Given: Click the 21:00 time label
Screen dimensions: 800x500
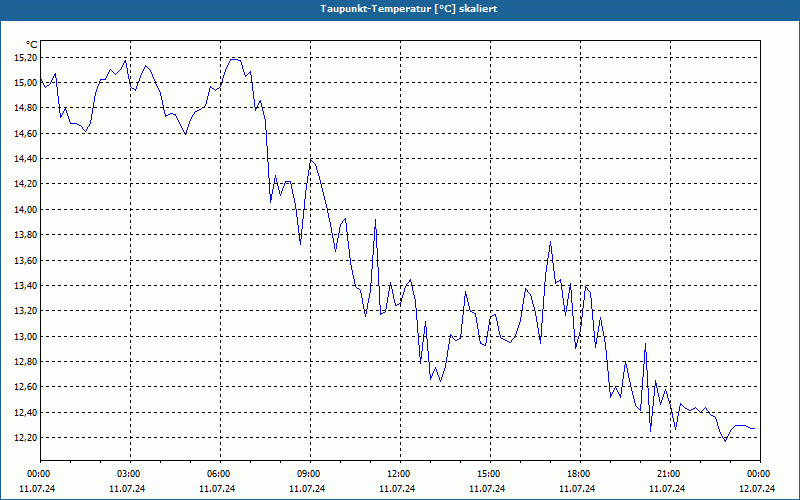Looking at the screenshot, I should pos(670,474).
